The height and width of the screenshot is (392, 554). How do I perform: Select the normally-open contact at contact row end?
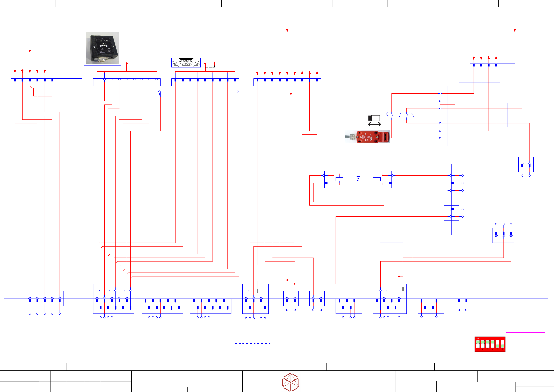413,116
